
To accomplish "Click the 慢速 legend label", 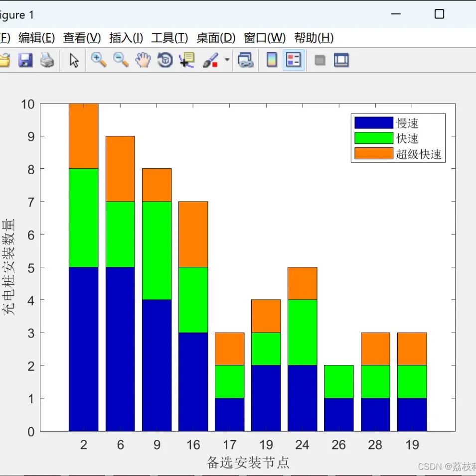I will coord(407,123).
